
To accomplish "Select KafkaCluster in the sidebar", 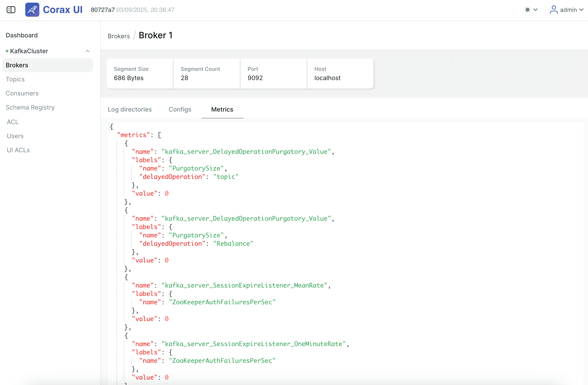I will 29,51.
